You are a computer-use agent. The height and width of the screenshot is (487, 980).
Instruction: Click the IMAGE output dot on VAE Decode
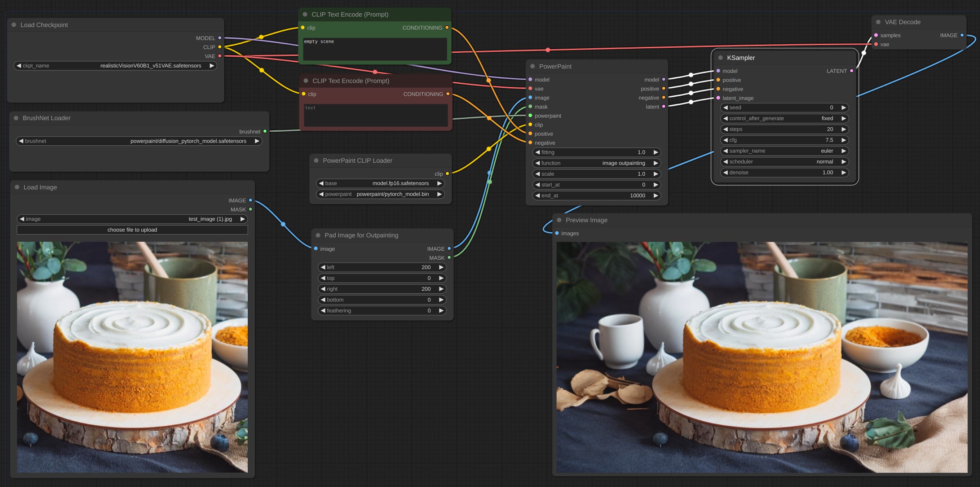[x=962, y=35]
